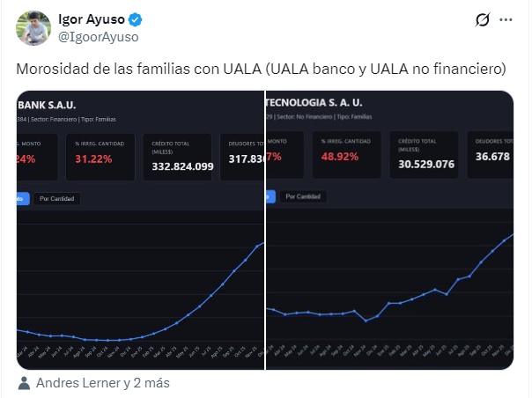Click the Crédito Total 30.529.076 card
The height and width of the screenshot is (398, 532).
426,154
